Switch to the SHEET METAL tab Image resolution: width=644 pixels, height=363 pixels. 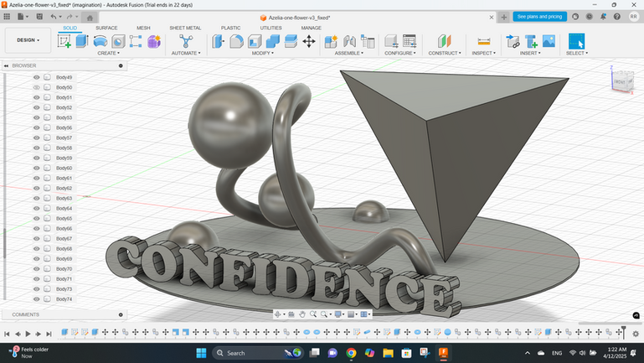coord(185,28)
